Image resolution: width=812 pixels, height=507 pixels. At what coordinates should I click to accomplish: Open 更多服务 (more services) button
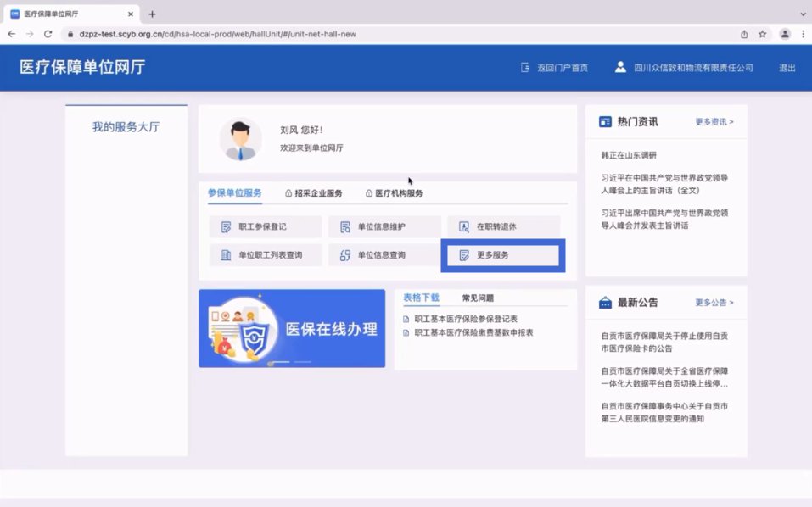point(502,255)
